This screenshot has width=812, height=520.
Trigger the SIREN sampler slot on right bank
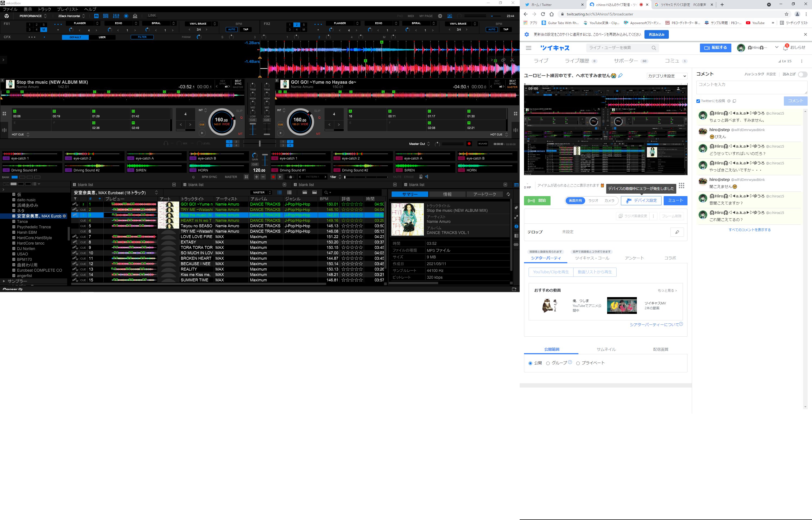tap(425, 168)
